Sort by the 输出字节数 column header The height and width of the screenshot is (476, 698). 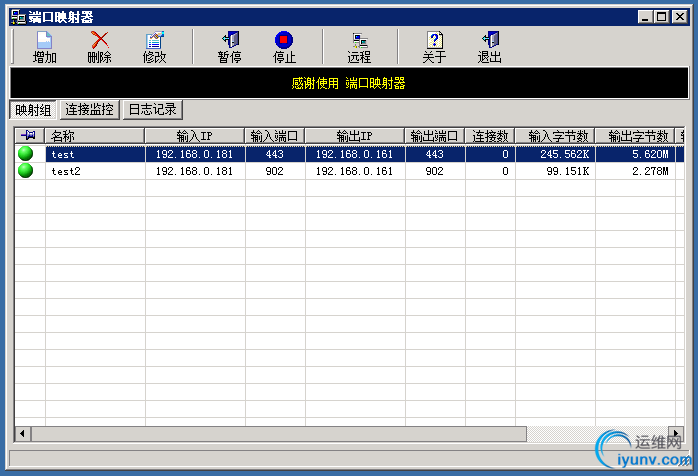[635, 136]
